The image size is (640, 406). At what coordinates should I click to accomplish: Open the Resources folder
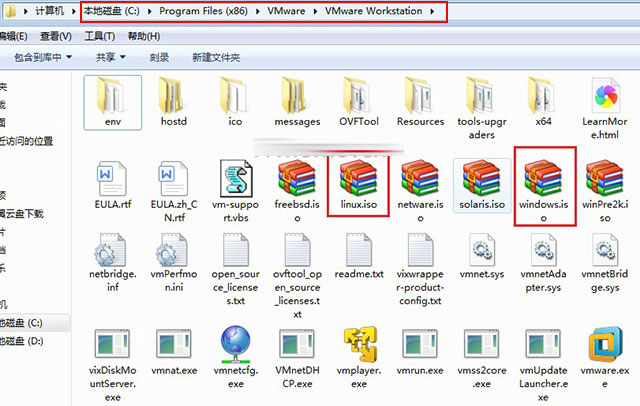420,102
